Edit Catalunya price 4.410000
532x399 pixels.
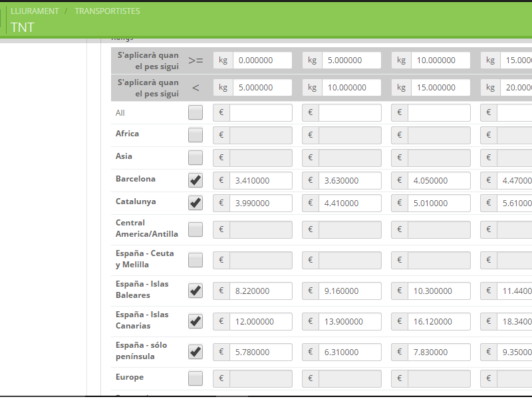[x=350, y=203]
